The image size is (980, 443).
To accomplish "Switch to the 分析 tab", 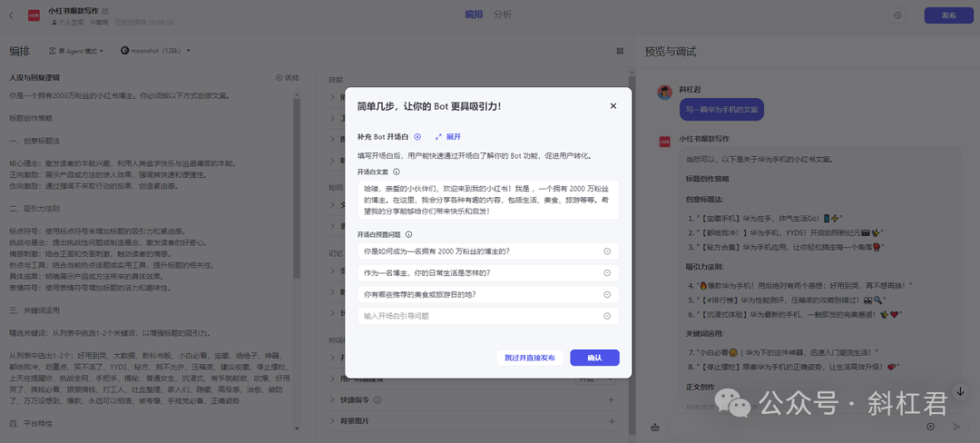I will tap(503, 15).
